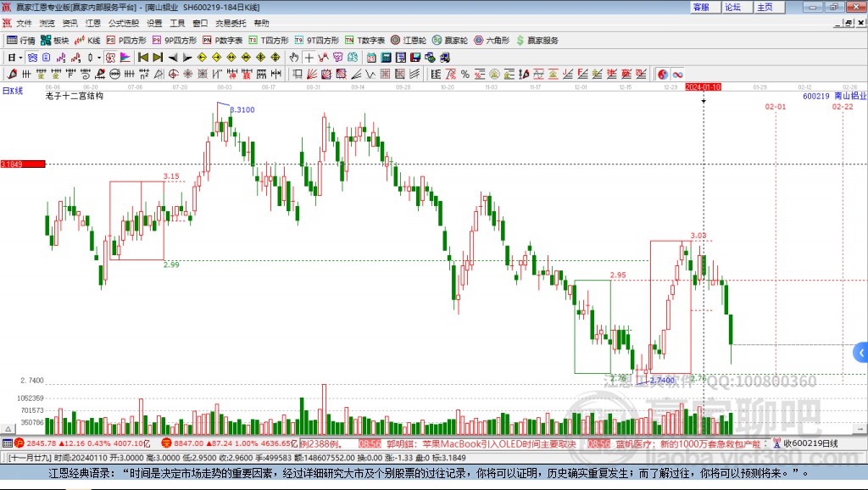This screenshot has width=868, height=490.
Task: Open the 文件 menu
Action: click(24, 23)
